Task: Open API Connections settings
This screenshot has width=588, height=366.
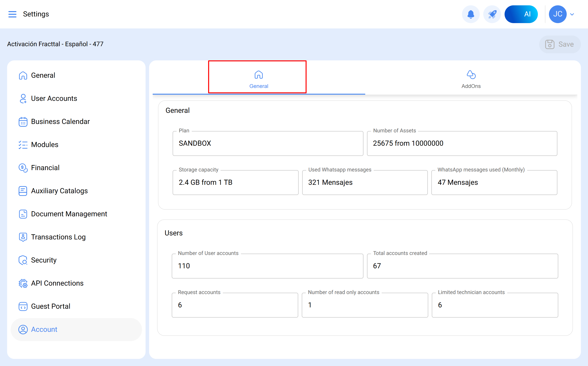Action: (57, 283)
